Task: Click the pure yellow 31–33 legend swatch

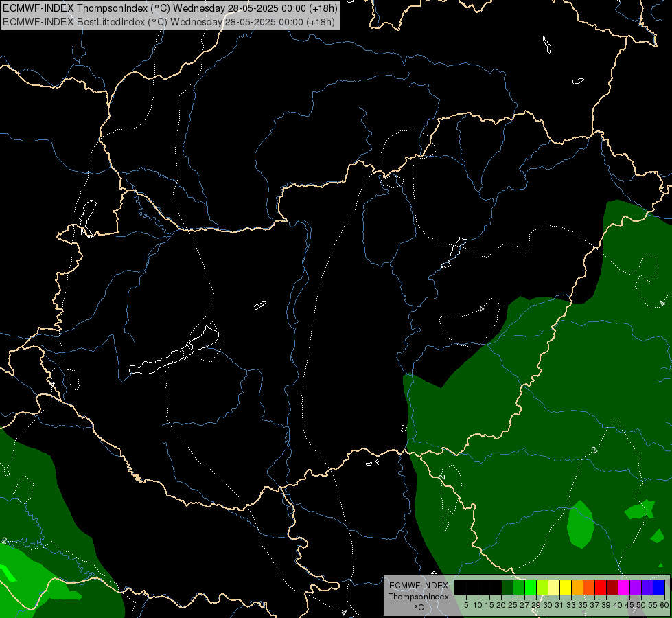Action: pos(566,587)
